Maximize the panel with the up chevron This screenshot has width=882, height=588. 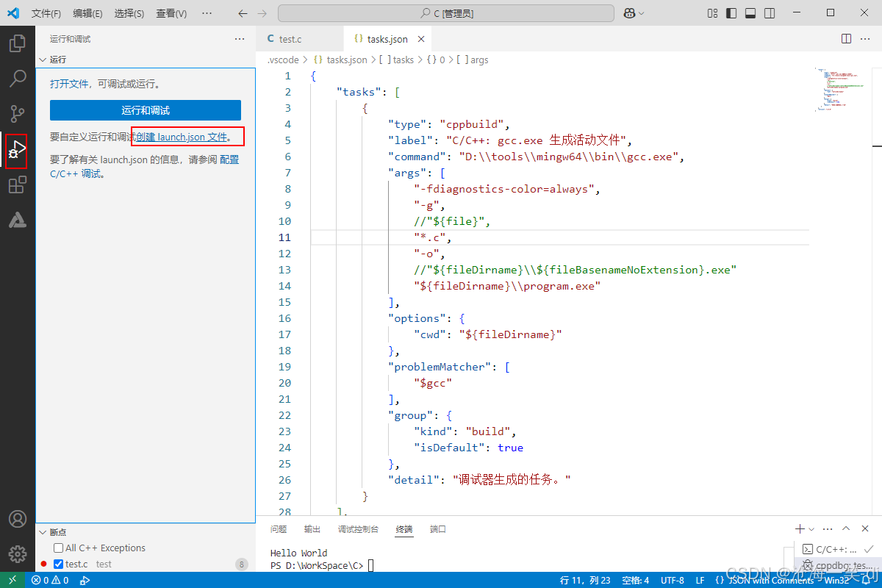pos(846,528)
